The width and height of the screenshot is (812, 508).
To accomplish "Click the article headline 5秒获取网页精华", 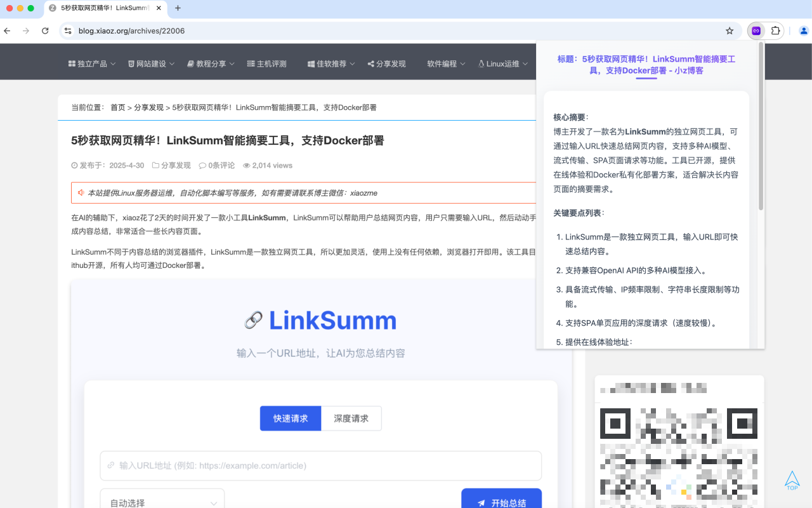I will (228, 140).
